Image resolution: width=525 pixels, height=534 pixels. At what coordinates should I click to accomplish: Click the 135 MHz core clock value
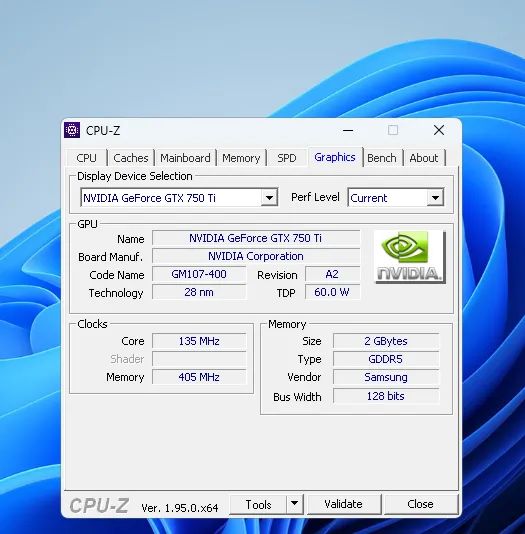point(199,341)
